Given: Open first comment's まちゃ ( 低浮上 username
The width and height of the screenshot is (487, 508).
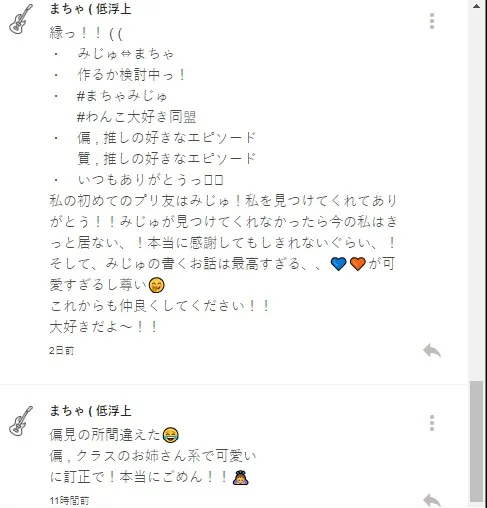Looking at the screenshot, I should (x=90, y=9).
